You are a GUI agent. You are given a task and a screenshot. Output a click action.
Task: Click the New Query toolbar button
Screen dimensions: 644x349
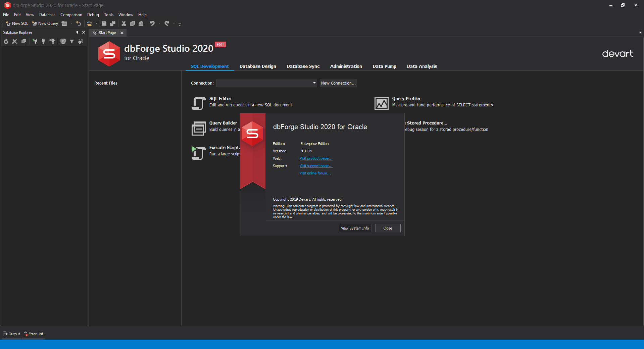45,23
